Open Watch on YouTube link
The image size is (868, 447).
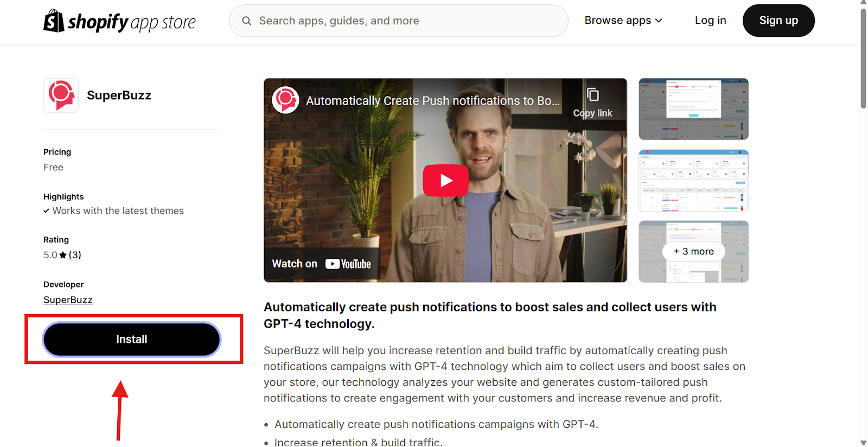coord(321,264)
